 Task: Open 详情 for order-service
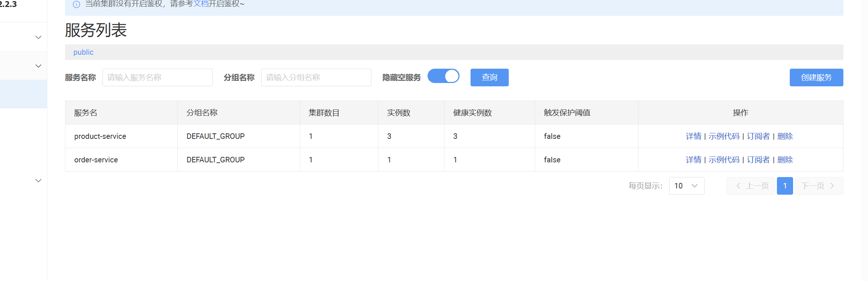point(694,160)
